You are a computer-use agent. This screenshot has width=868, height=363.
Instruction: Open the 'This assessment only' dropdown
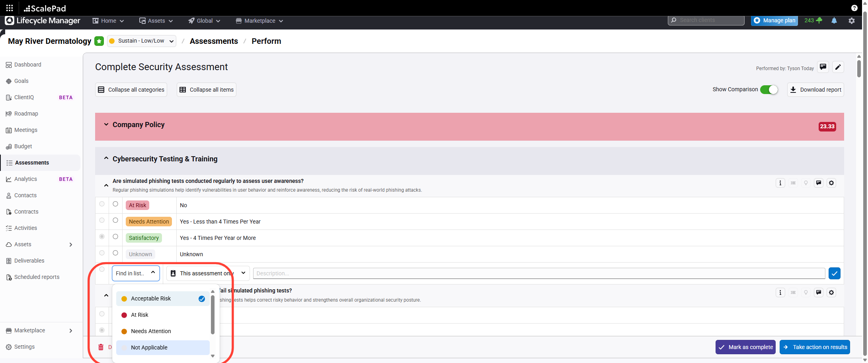pos(208,273)
